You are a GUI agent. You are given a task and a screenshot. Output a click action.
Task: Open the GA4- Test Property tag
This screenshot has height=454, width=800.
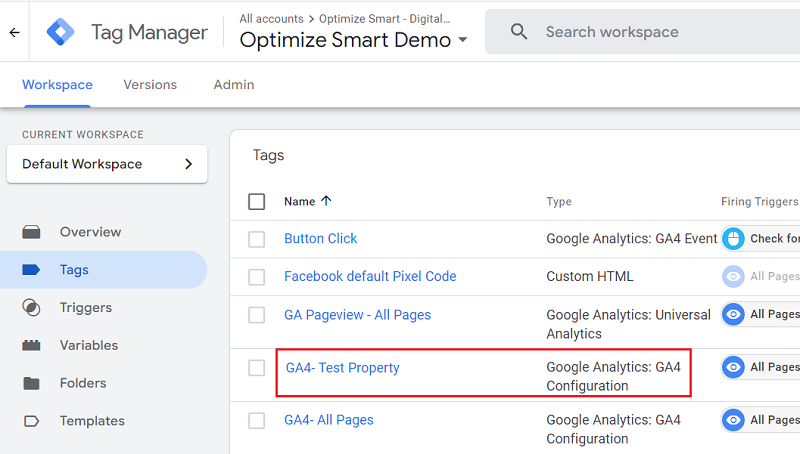tap(342, 368)
